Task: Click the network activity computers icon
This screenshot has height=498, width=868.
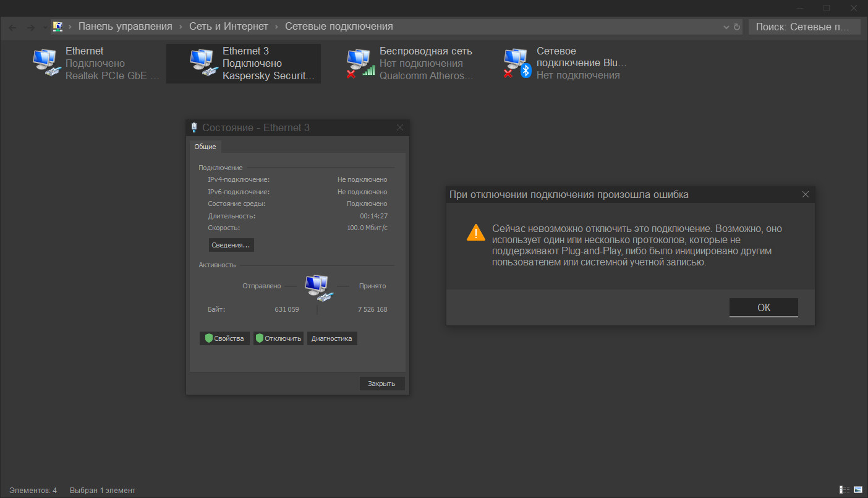Action: click(x=319, y=288)
